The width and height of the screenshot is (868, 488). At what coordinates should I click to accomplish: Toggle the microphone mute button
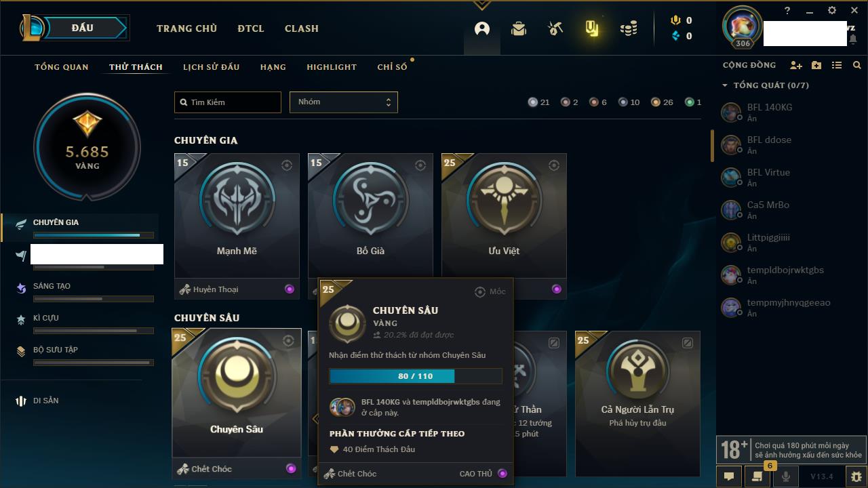click(x=786, y=476)
